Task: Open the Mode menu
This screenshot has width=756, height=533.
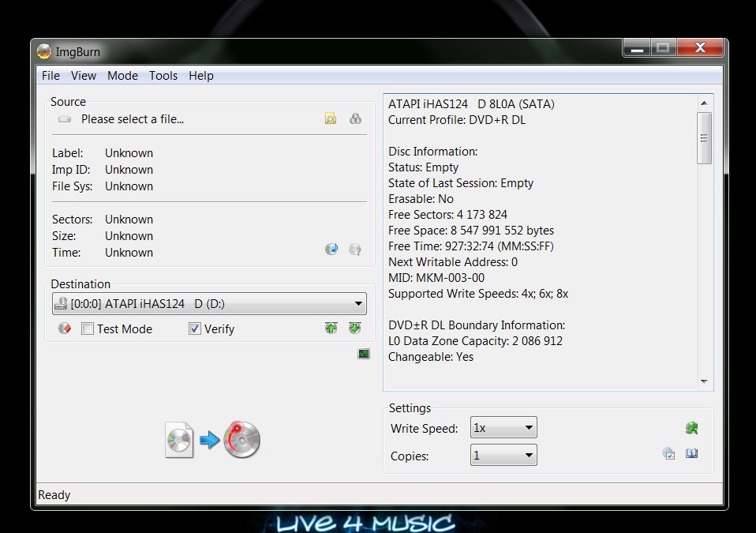Action: 122,76
